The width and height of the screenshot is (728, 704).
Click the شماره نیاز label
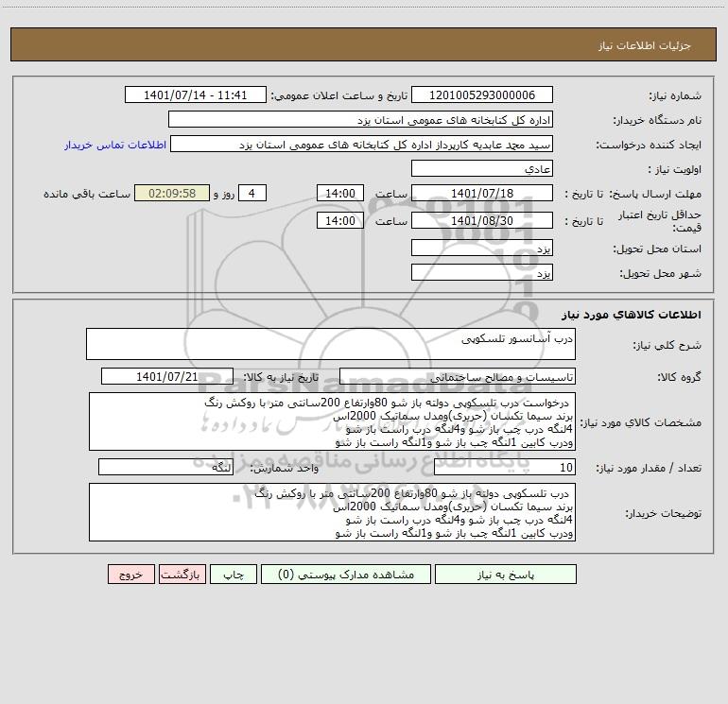coord(675,96)
